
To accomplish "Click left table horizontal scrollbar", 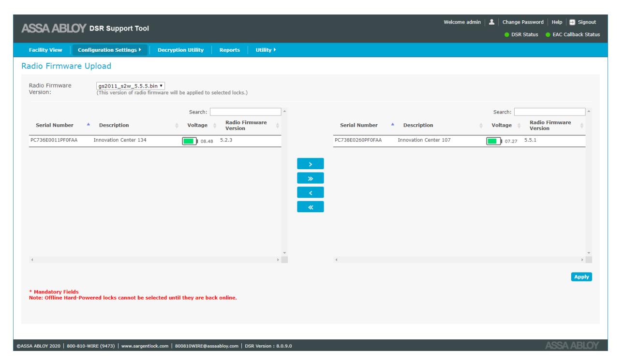I will [x=155, y=260].
